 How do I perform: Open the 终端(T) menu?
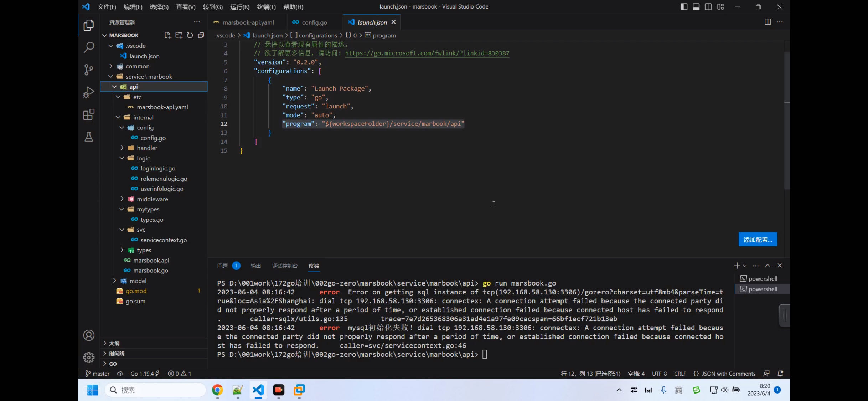(266, 7)
